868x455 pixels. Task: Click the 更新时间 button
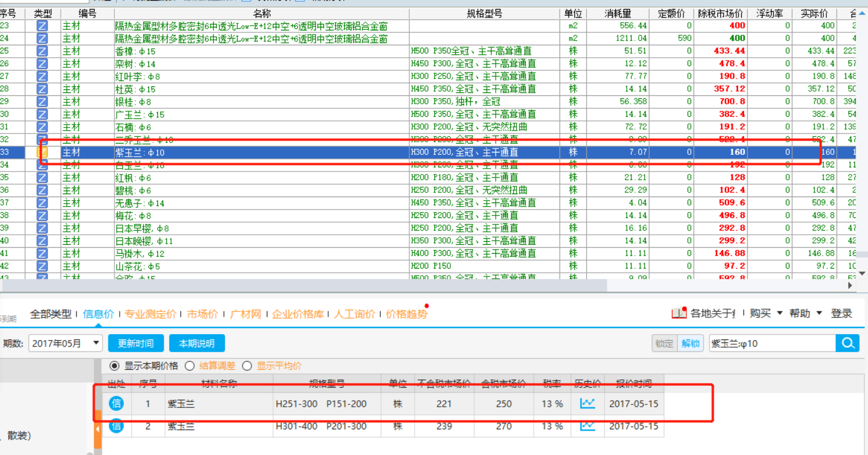[136, 343]
